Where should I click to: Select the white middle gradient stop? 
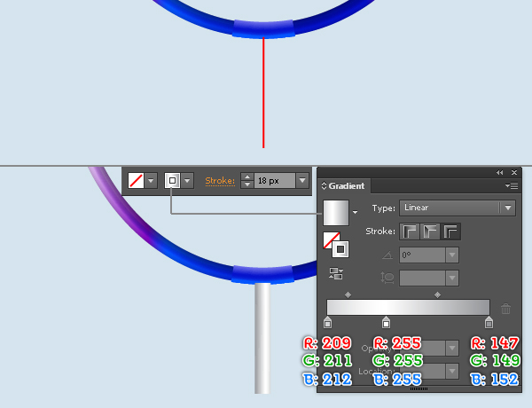(x=386, y=322)
